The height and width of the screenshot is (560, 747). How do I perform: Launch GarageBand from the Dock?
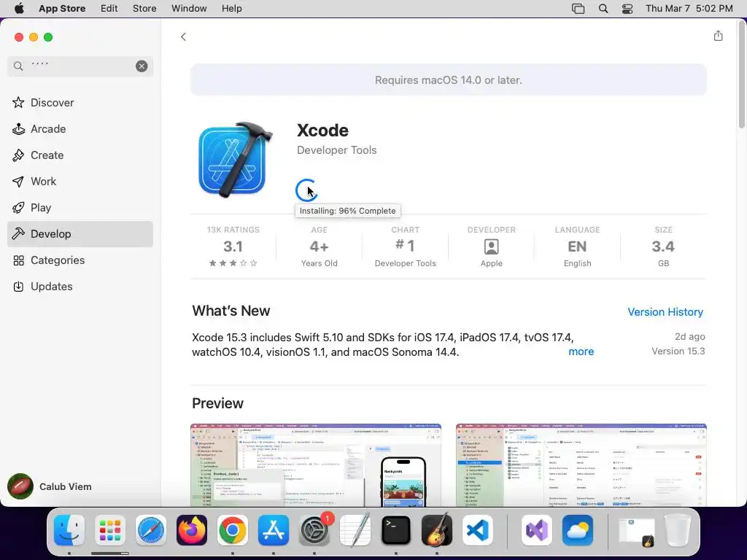437,530
